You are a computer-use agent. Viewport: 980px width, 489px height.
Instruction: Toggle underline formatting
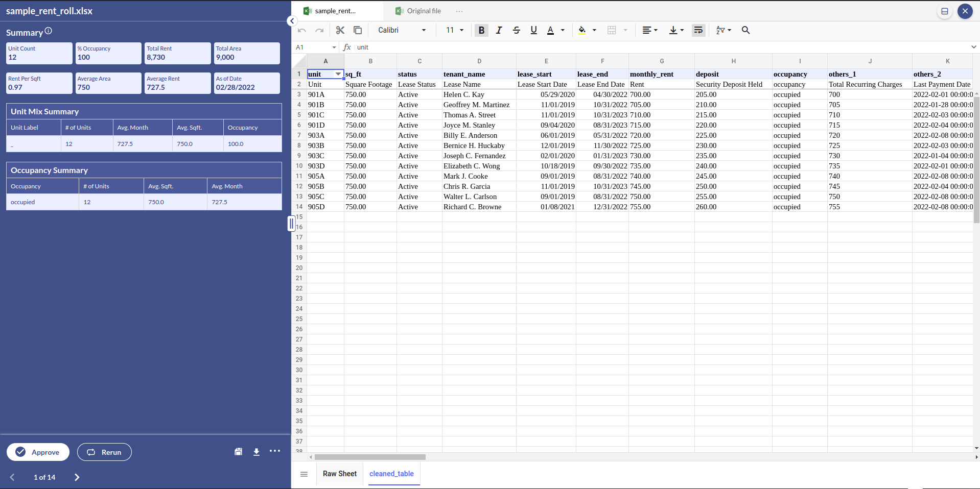pyautogui.click(x=534, y=31)
